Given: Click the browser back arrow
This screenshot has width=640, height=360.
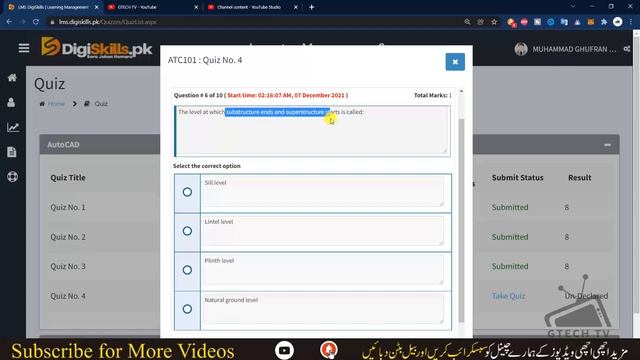Looking at the screenshot, I should [9, 22].
